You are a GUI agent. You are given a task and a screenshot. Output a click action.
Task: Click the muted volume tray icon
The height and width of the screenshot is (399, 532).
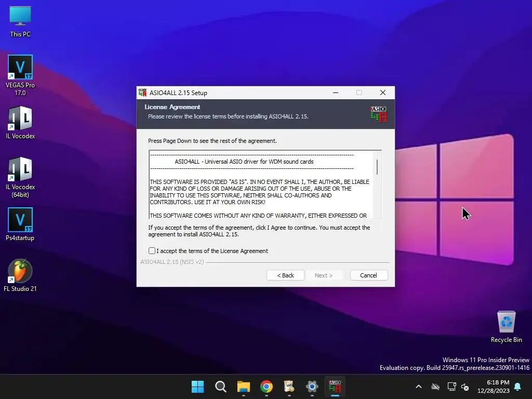pos(465,387)
